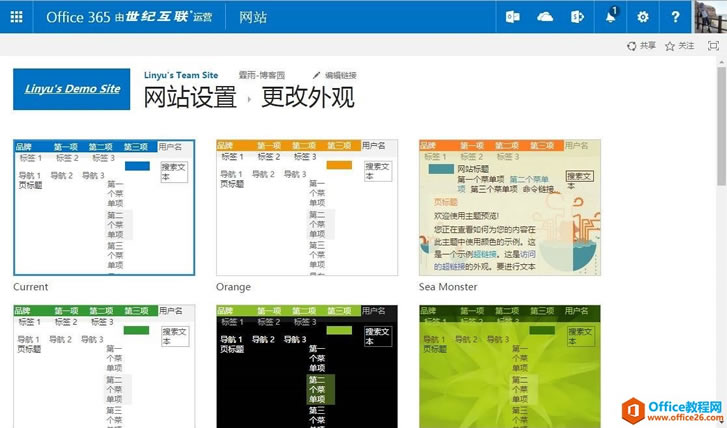The height and width of the screenshot is (428, 727).
Task: Open the OneDrive cloud icon
Action: pos(545,17)
